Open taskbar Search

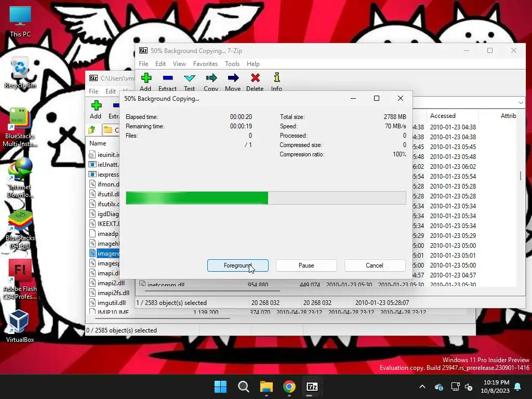coord(243,387)
